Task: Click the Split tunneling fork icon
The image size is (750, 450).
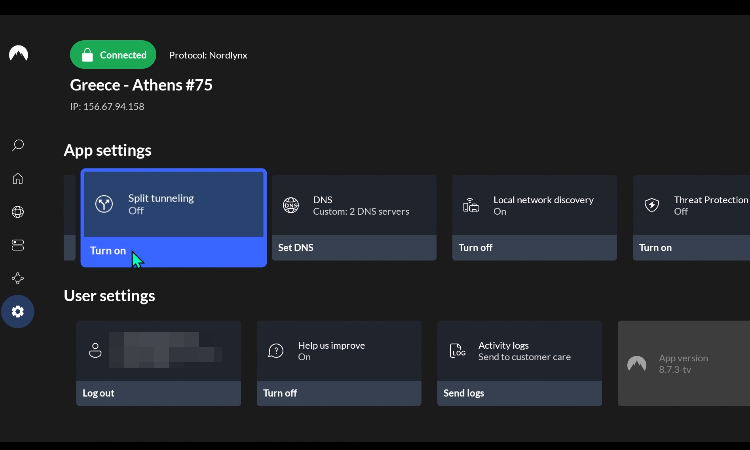Action: [104, 204]
